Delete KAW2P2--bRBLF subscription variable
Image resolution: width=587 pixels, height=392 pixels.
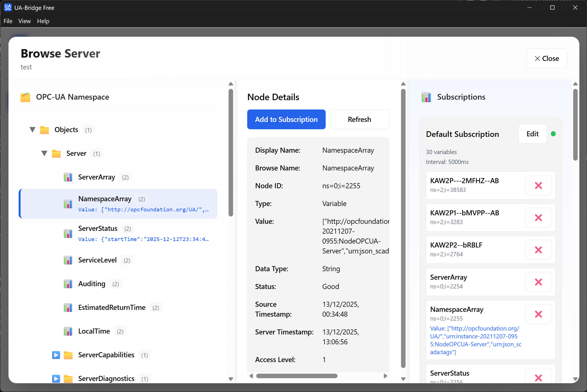point(538,250)
